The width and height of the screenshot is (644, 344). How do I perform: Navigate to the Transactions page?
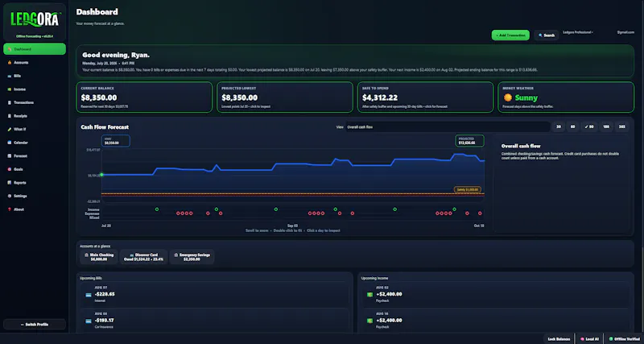point(35,103)
